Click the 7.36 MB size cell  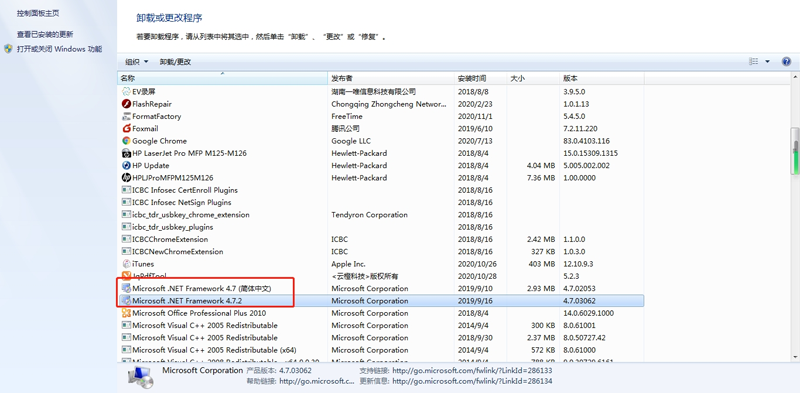click(x=541, y=178)
